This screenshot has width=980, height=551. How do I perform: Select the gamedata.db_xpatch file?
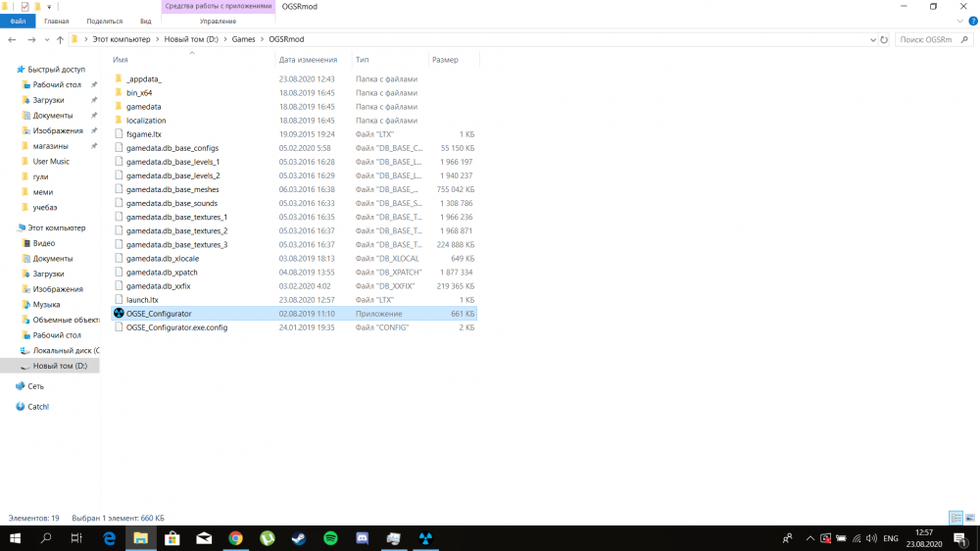click(162, 272)
